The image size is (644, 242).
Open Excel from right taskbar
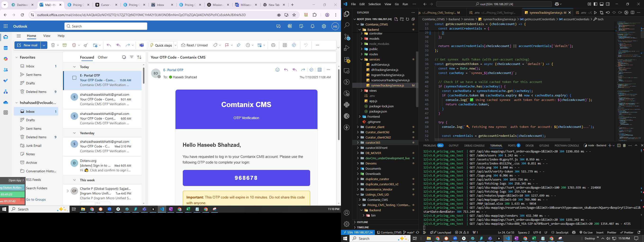(x=534, y=238)
